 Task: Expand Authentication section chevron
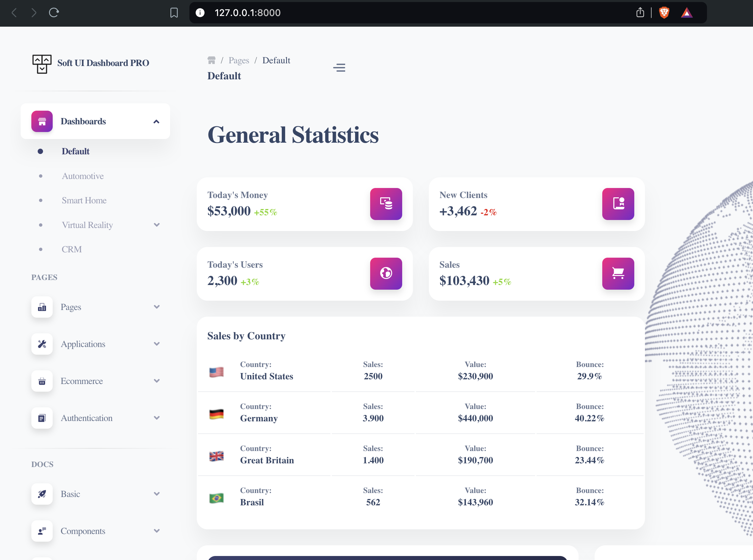click(157, 418)
